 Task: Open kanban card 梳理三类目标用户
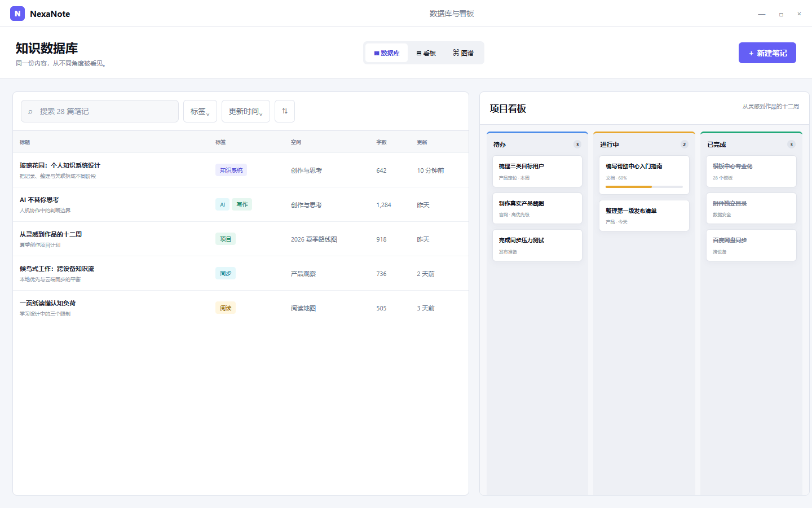pos(537,171)
